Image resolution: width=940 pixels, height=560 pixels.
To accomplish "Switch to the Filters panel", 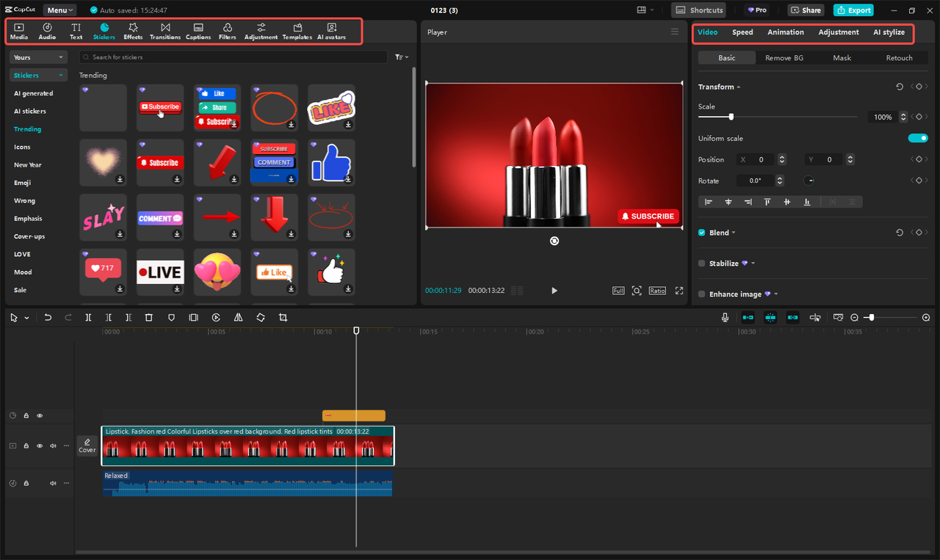I will [x=227, y=31].
